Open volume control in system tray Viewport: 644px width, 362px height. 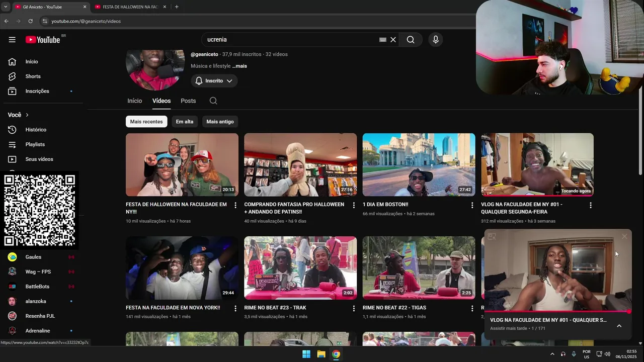click(x=607, y=354)
